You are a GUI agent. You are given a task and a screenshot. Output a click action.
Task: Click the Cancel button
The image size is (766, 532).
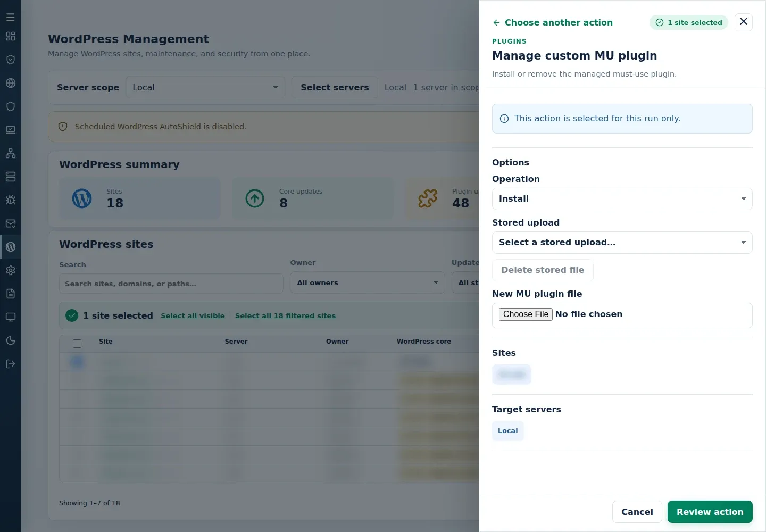(637, 512)
